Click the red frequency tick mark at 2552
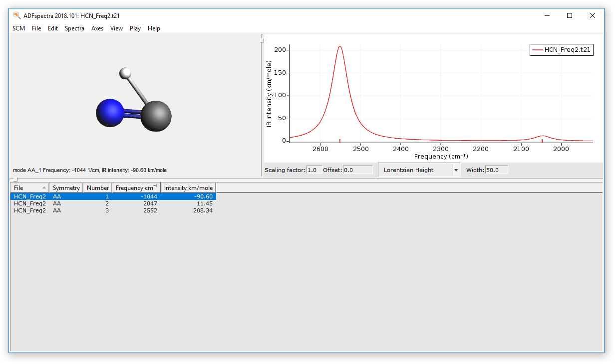Screen dimensions: 615x364 pyautogui.click(x=340, y=141)
